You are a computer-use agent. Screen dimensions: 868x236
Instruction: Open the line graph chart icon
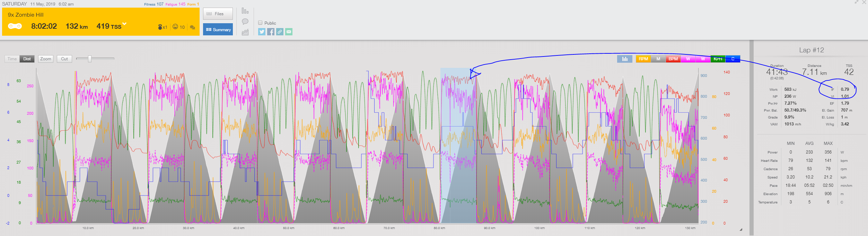245,32
